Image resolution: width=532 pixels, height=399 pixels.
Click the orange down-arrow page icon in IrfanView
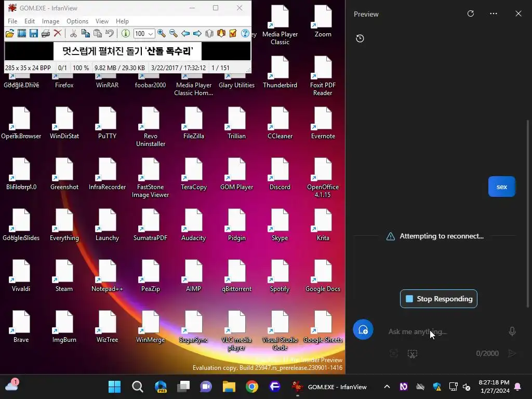(221, 33)
